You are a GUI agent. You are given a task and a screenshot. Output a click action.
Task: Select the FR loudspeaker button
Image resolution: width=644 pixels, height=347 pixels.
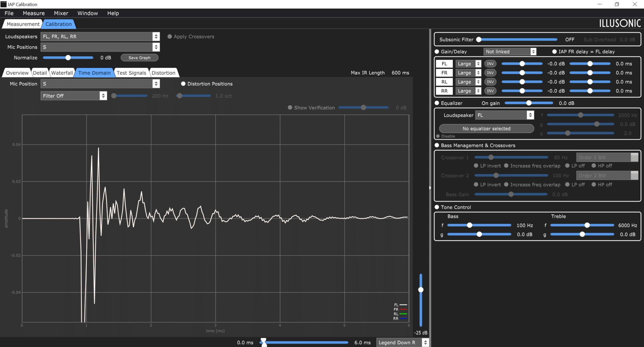click(444, 73)
